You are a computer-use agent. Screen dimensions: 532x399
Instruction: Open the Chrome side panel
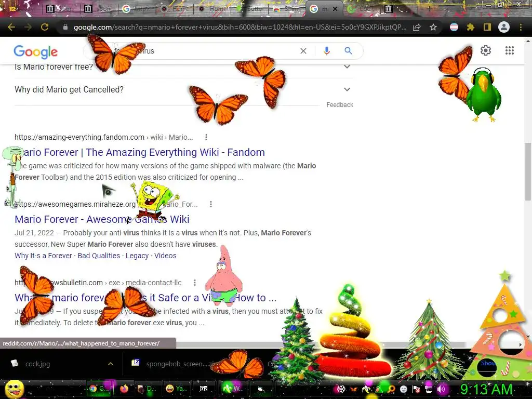pyautogui.click(x=487, y=27)
